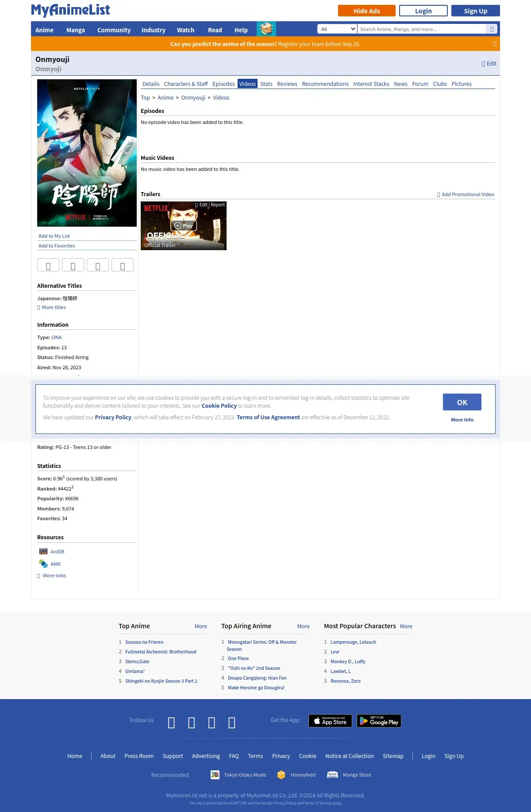The image size is (531, 812).
Task: Switch to the News tab
Action: click(x=401, y=84)
